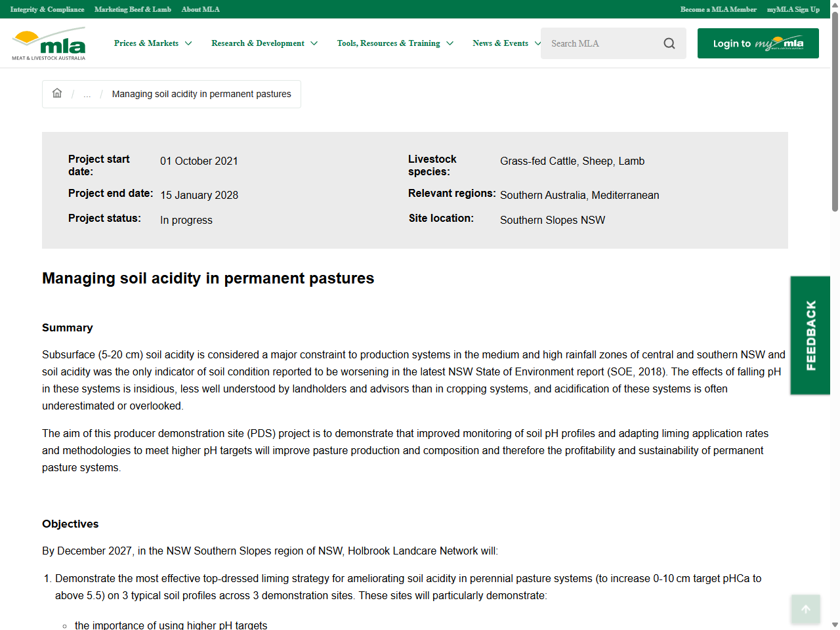Click scrollbar down arrow at bottom
This screenshot has width=840, height=630.
tap(835, 625)
